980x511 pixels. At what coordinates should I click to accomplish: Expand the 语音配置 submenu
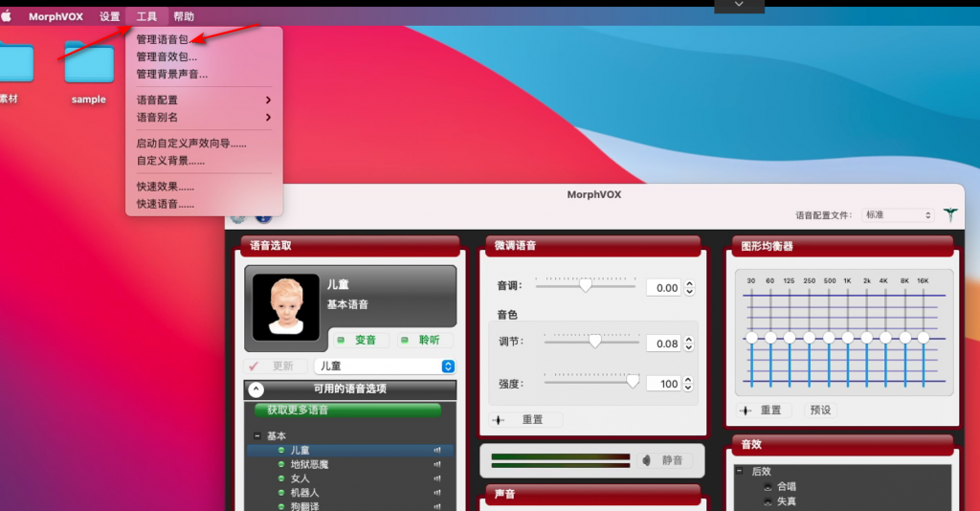pyautogui.click(x=204, y=100)
